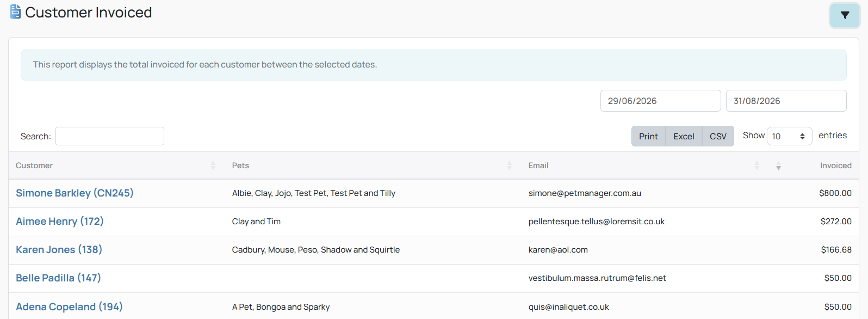Open the filter funnel button

[x=845, y=15]
